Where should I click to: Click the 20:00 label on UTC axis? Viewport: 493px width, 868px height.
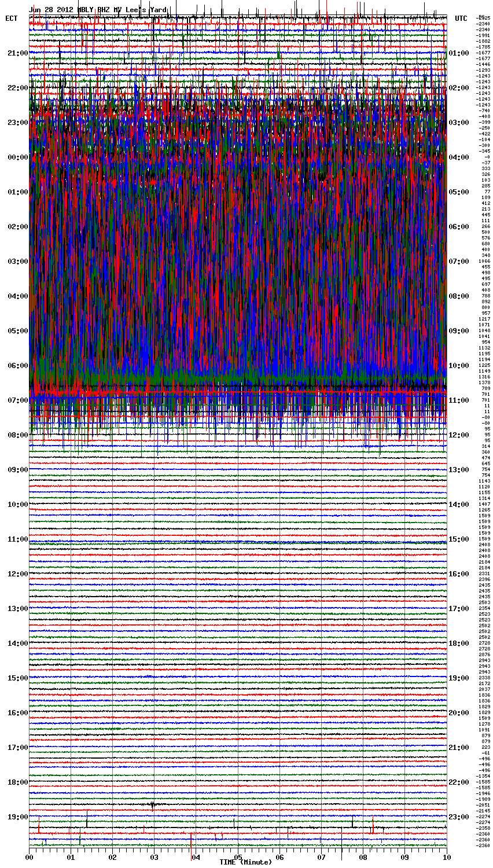pyautogui.click(x=458, y=713)
